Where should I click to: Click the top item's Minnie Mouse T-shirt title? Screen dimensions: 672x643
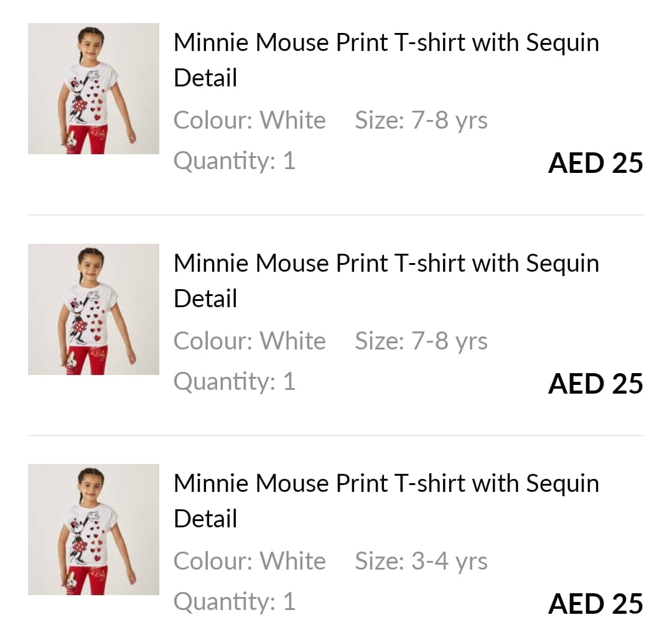point(386,60)
